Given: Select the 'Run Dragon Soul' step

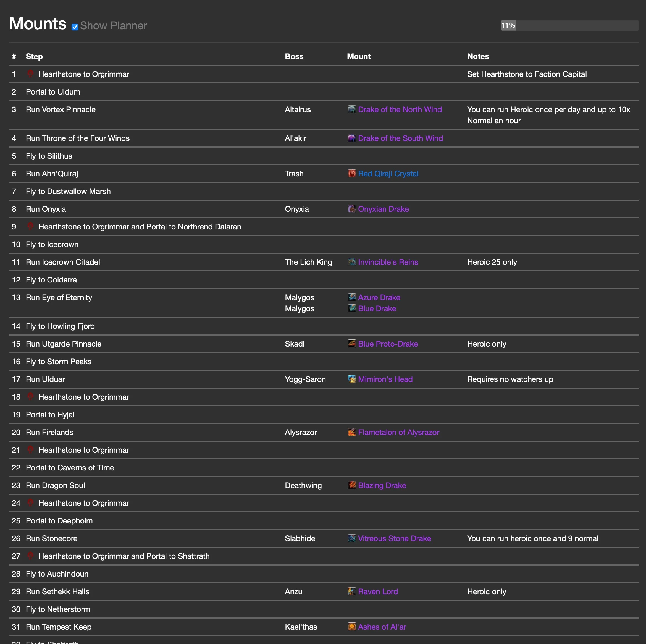Looking at the screenshot, I should 56,485.
